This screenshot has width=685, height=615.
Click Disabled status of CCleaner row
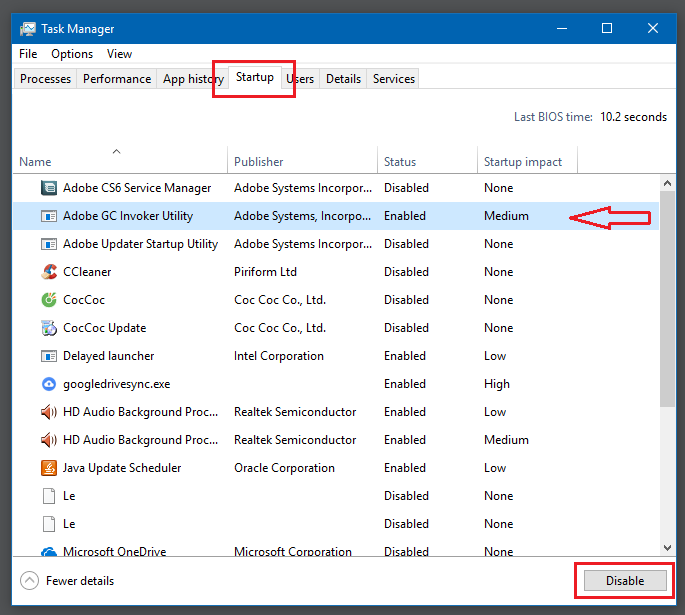click(x=406, y=272)
